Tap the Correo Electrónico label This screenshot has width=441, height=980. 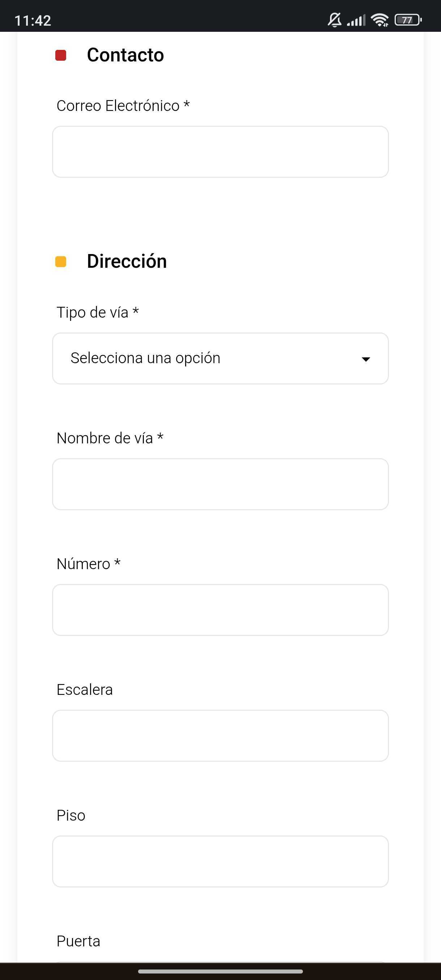(x=123, y=106)
